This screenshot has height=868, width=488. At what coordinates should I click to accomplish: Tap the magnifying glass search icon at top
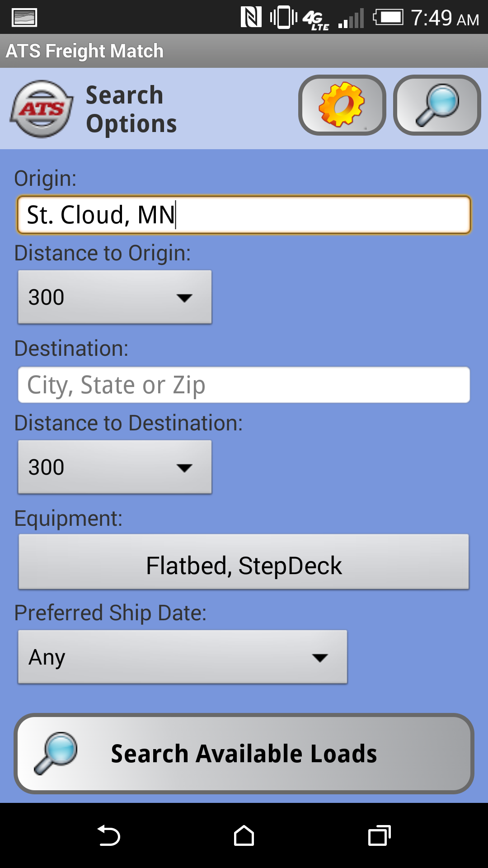click(437, 105)
